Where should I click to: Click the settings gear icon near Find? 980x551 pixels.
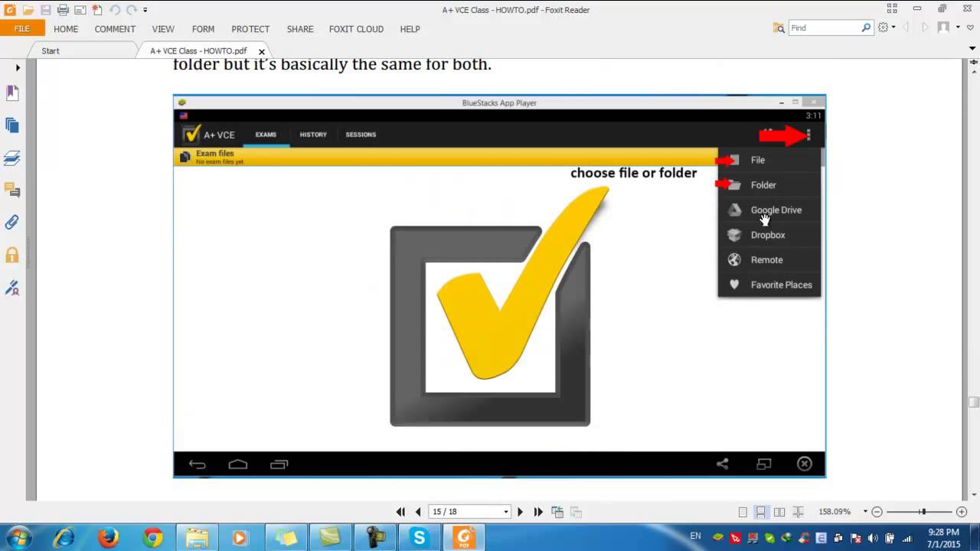[x=884, y=28]
